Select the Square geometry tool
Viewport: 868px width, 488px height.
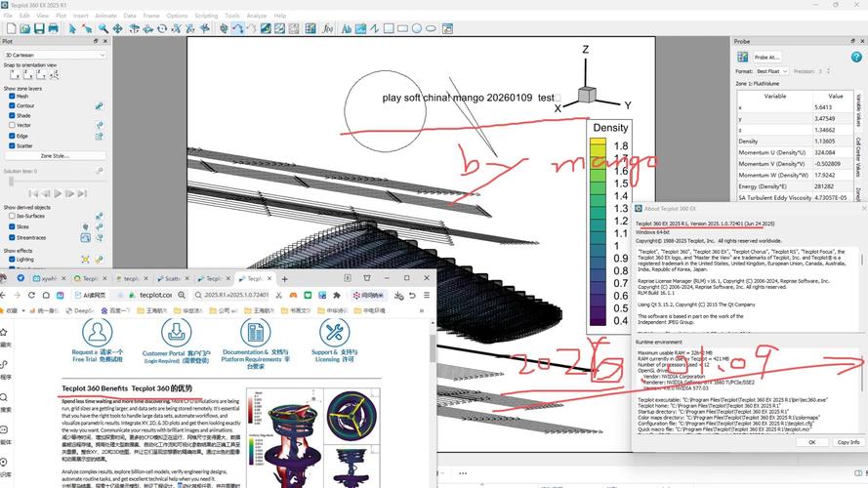point(389,28)
